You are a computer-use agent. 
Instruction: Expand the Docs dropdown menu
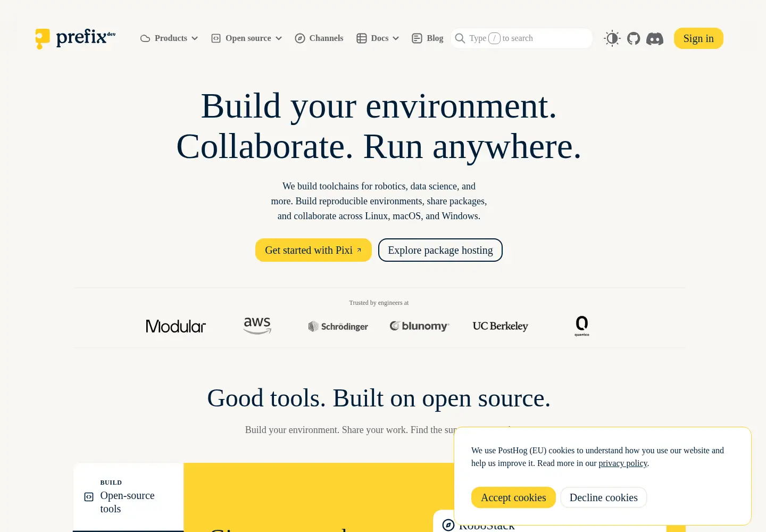(x=378, y=38)
